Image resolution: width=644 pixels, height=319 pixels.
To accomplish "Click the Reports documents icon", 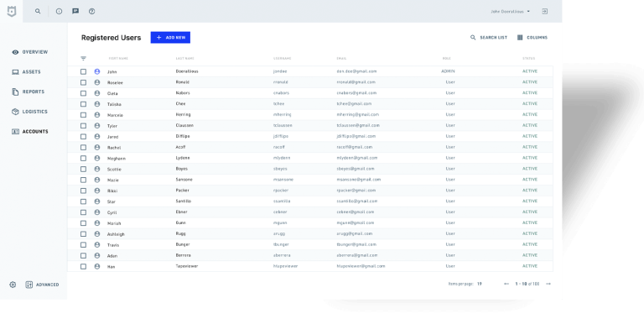I will click(16, 92).
